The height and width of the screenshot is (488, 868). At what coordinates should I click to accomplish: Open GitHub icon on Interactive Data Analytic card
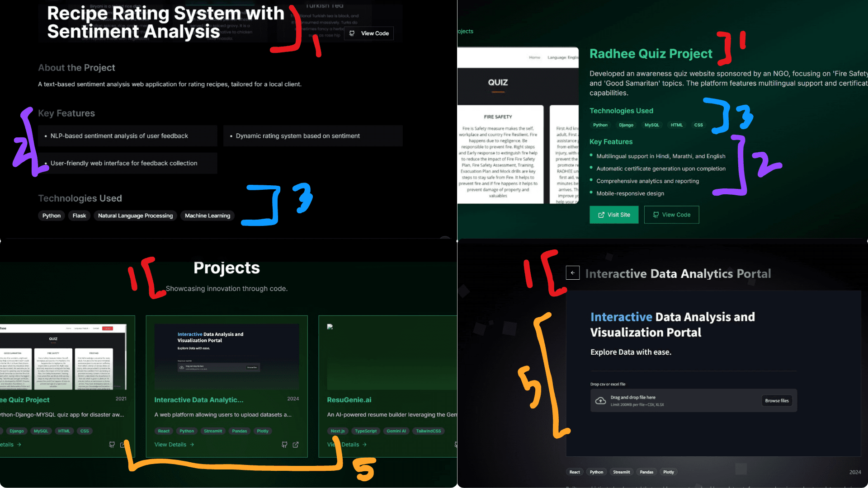pyautogui.click(x=284, y=445)
